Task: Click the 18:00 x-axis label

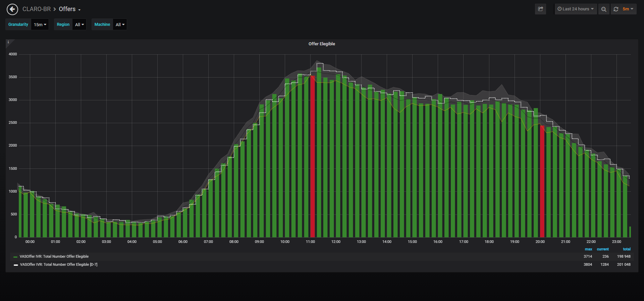Action: point(489,242)
